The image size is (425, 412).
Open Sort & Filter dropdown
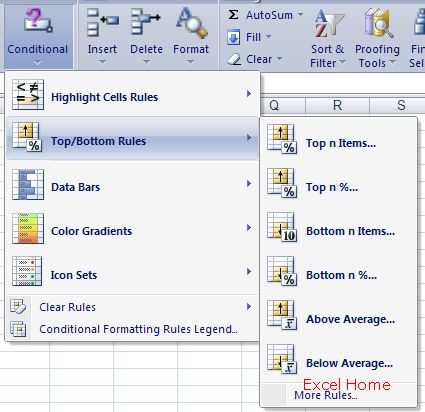[x=328, y=38]
